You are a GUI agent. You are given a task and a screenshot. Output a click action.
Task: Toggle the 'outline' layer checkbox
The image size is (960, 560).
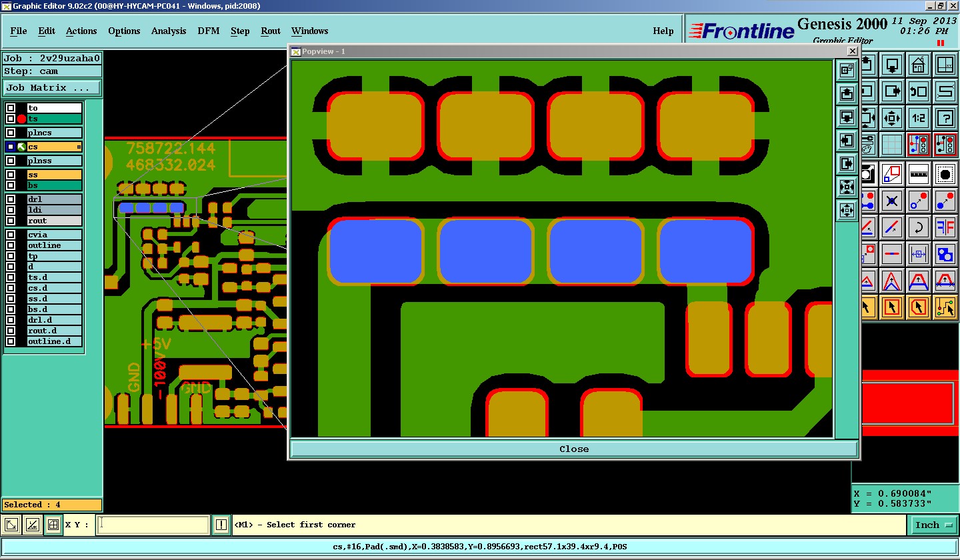pyautogui.click(x=11, y=245)
